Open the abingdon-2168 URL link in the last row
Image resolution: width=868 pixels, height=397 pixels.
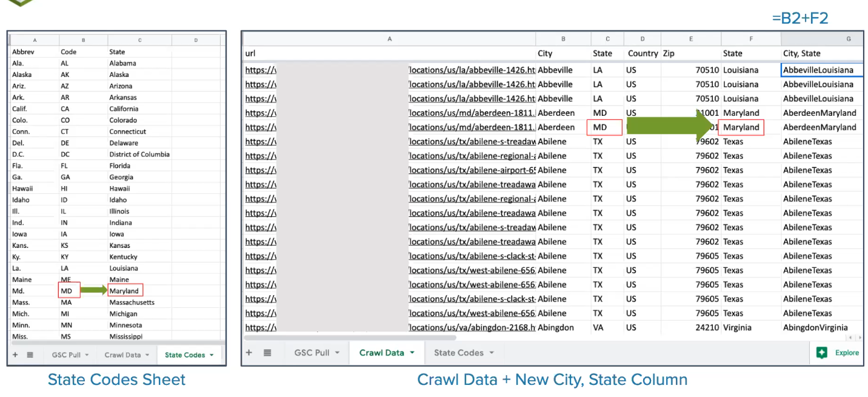coord(472,328)
